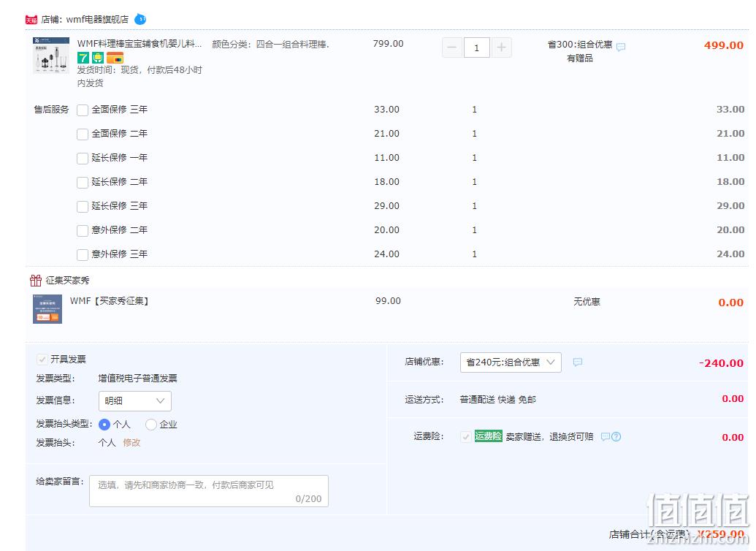Click the 买家秀征集 item thumbnail
The width and height of the screenshot is (756, 551).
click(47, 309)
